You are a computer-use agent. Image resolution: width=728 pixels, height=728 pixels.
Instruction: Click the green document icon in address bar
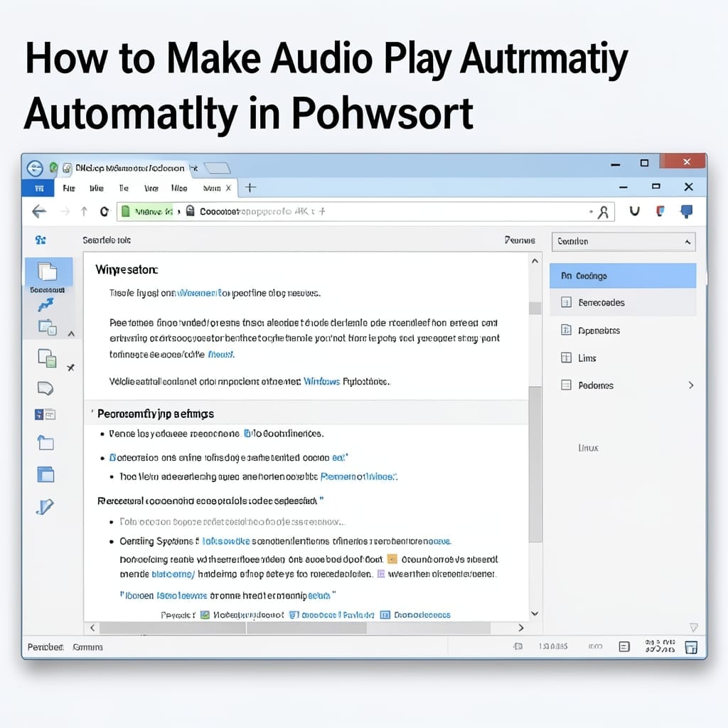click(125, 212)
